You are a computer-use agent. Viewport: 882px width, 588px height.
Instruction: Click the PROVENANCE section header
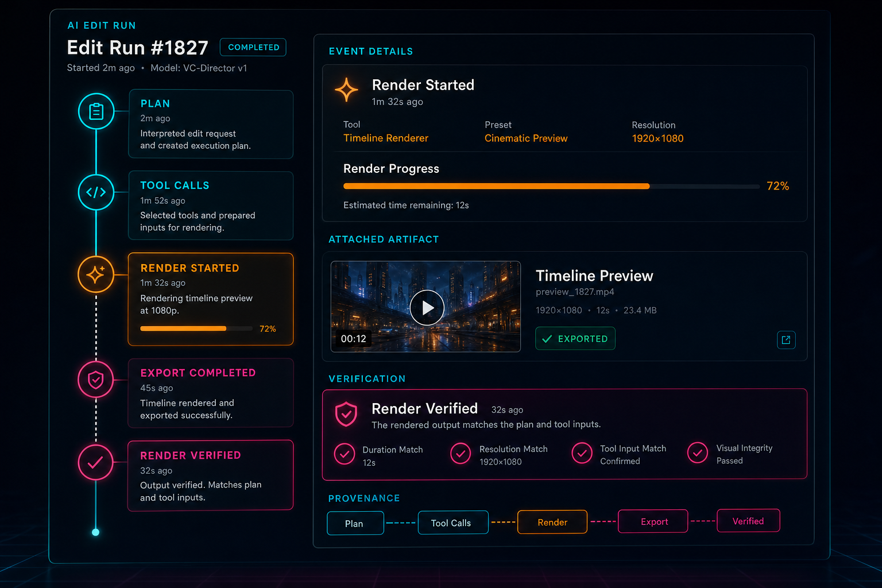pyautogui.click(x=364, y=498)
